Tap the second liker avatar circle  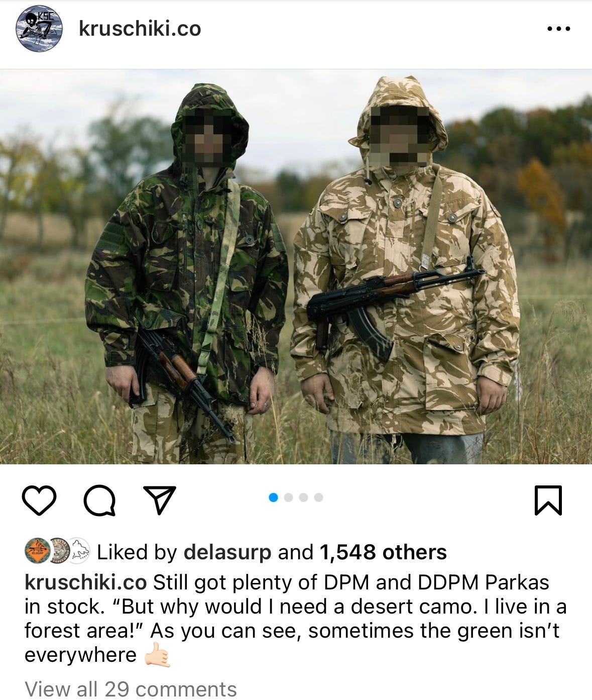[59, 551]
